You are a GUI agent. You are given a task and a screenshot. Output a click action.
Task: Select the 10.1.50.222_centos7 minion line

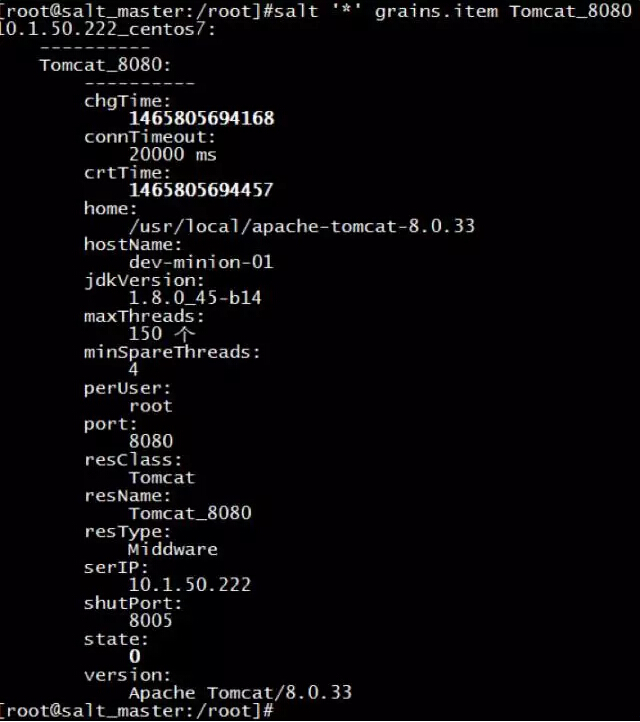tap(108, 29)
